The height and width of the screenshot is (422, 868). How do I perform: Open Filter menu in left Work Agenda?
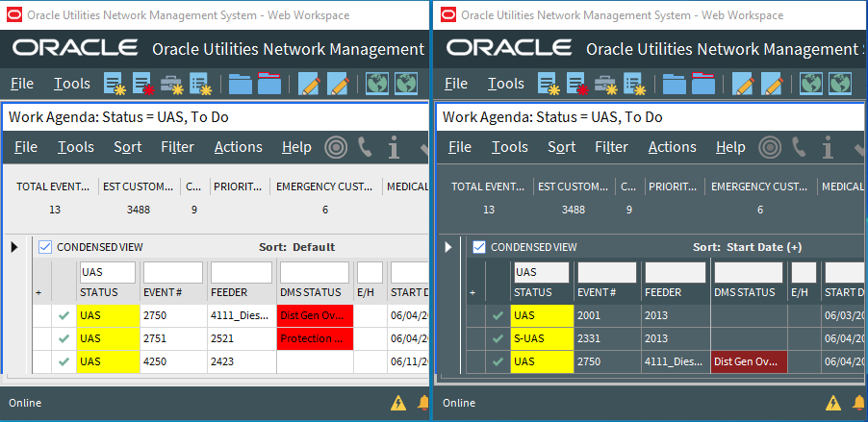tap(178, 147)
